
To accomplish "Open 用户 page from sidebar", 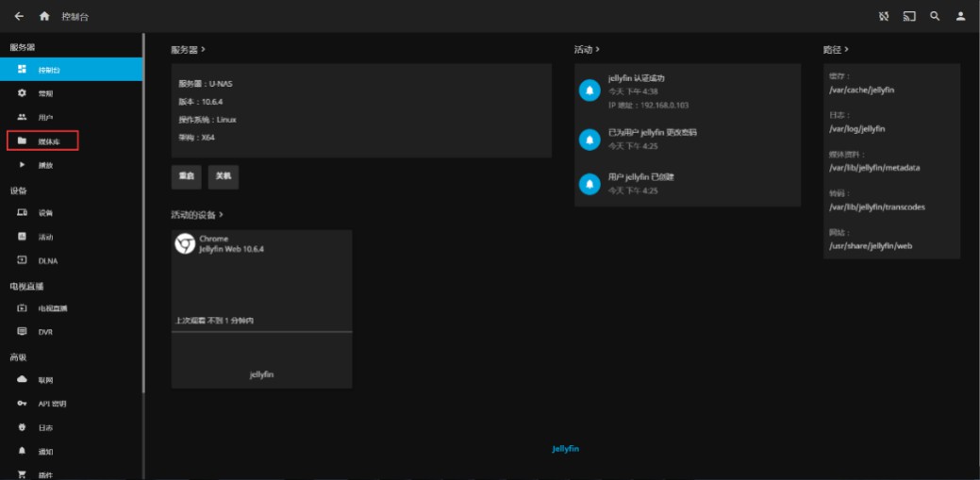I will point(45,118).
